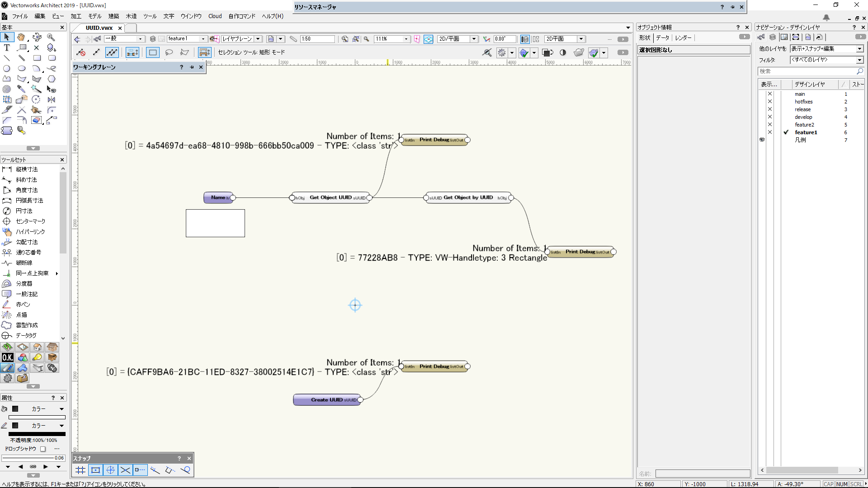The height and width of the screenshot is (488, 868).
Task: Expand the フィルタ layer filter dropdown
Action: click(x=859, y=60)
